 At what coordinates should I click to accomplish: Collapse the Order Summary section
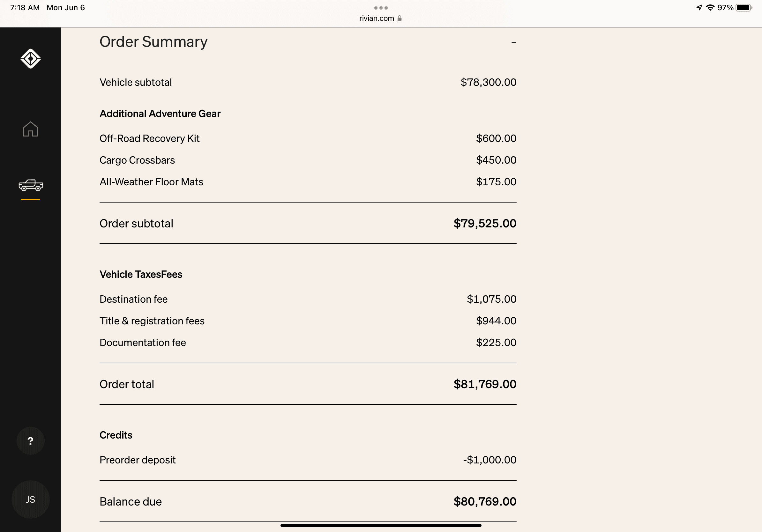tap(513, 42)
